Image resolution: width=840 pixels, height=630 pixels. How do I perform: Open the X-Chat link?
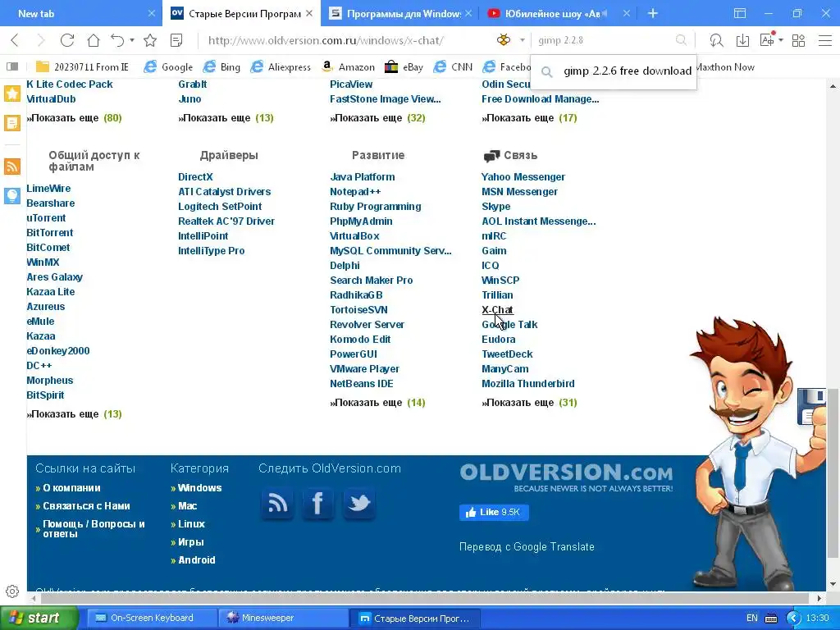[x=497, y=309]
